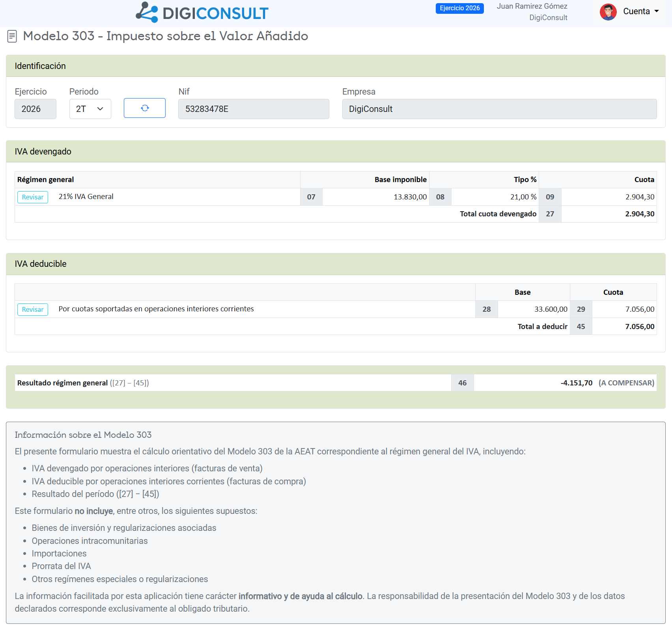Click the Cuota header in IVA deducible table
The height and width of the screenshot is (627, 672).
[613, 292]
